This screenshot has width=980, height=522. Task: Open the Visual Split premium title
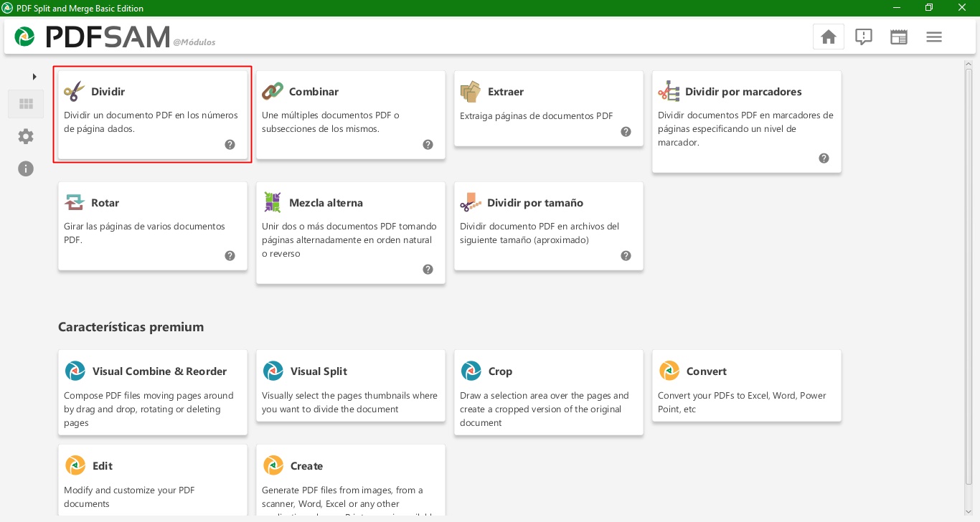pyautogui.click(x=319, y=371)
